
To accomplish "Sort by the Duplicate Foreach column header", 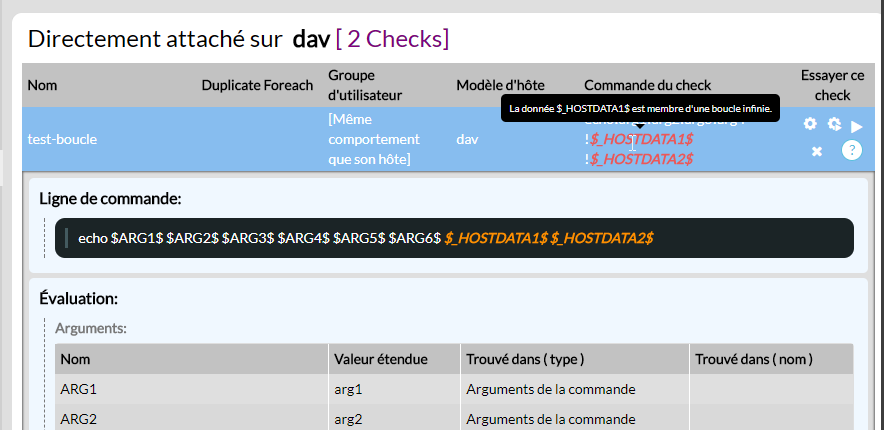I will (x=257, y=86).
